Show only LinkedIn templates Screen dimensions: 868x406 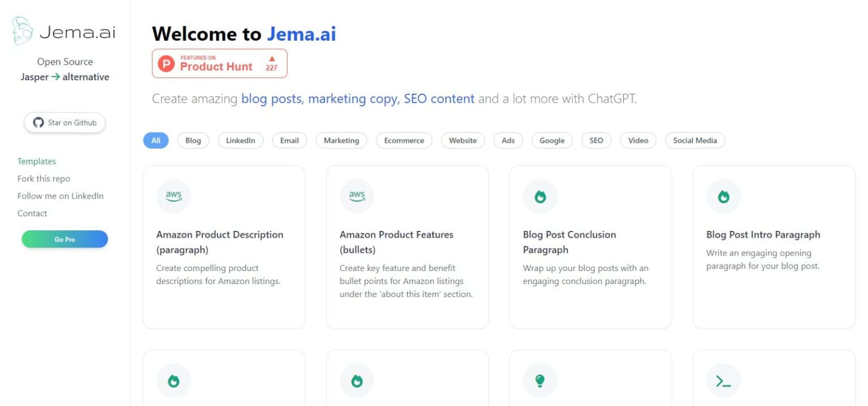[241, 141]
